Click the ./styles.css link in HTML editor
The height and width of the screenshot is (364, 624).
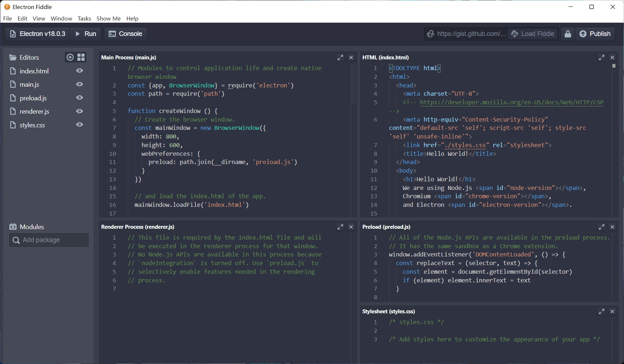465,145
